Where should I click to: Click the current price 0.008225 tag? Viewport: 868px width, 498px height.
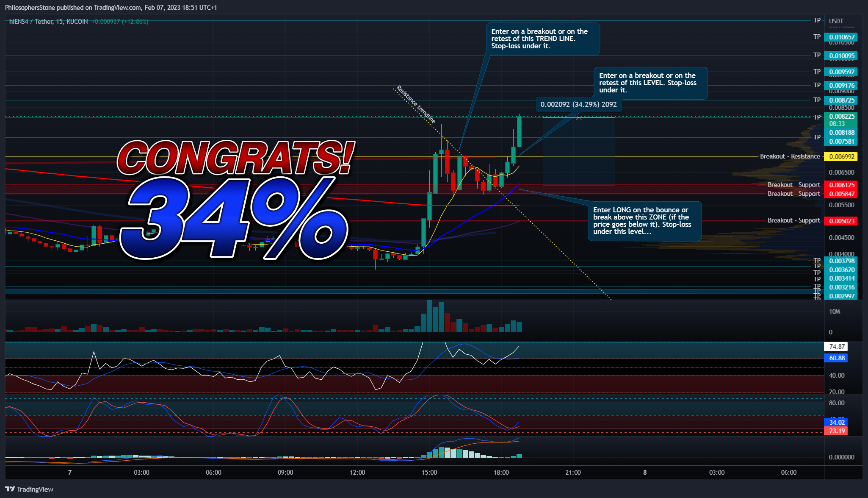pos(841,116)
